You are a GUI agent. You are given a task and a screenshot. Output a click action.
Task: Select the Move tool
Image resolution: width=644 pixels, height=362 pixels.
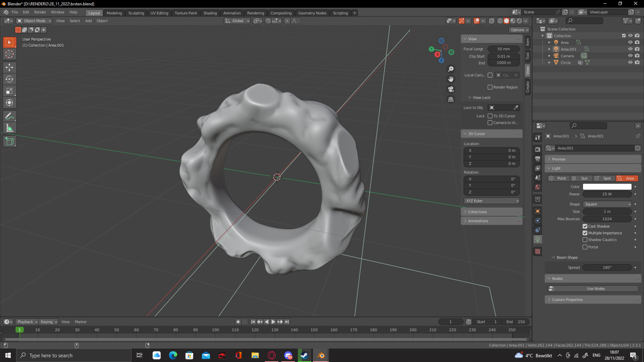(x=9, y=67)
